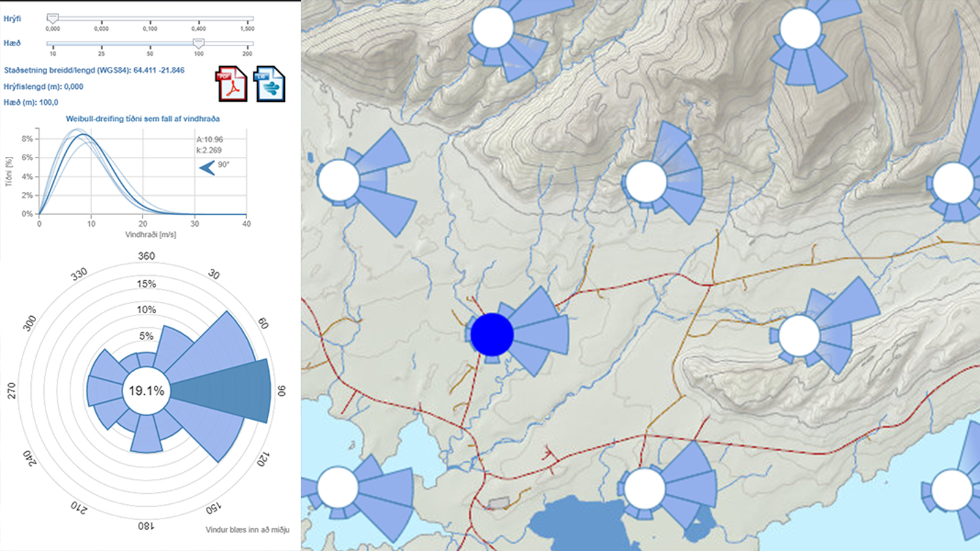Viewport: 980px width, 551px height.
Task: Download the LIB wind file icon
Action: [x=269, y=85]
